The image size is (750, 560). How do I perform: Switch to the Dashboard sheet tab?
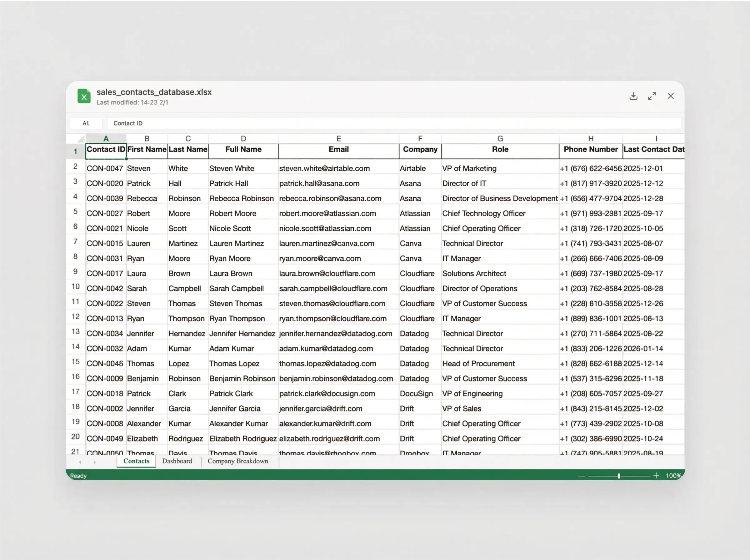(x=177, y=461)
